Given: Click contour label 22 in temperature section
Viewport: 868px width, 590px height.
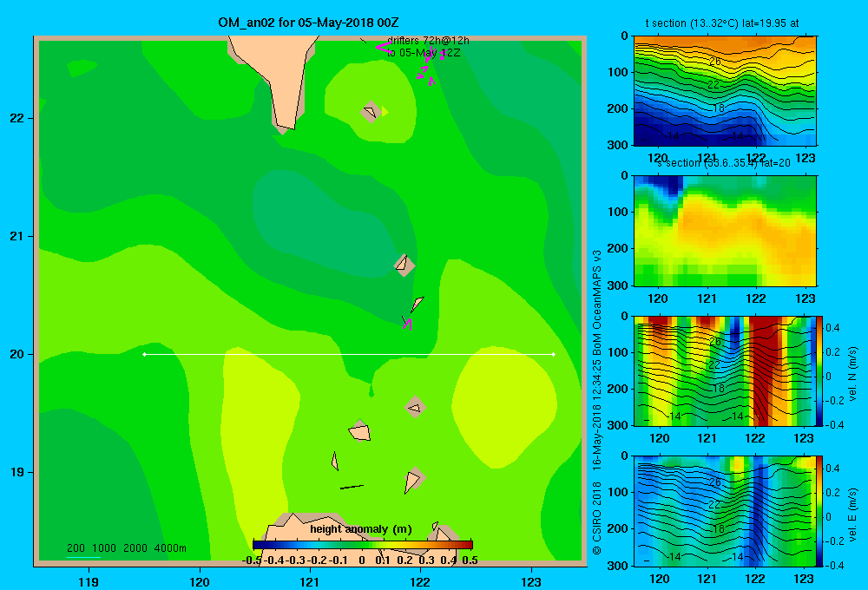Looking at the screenshot, I should pyautogui.click(x=713, y=85).
